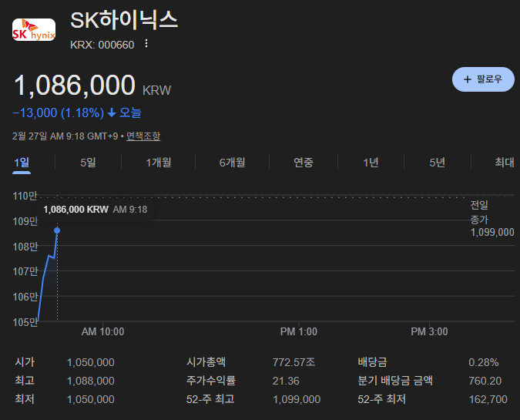
Task: Click the blue data point on chart
Action: pyautogui.click(x=57, y=230)
